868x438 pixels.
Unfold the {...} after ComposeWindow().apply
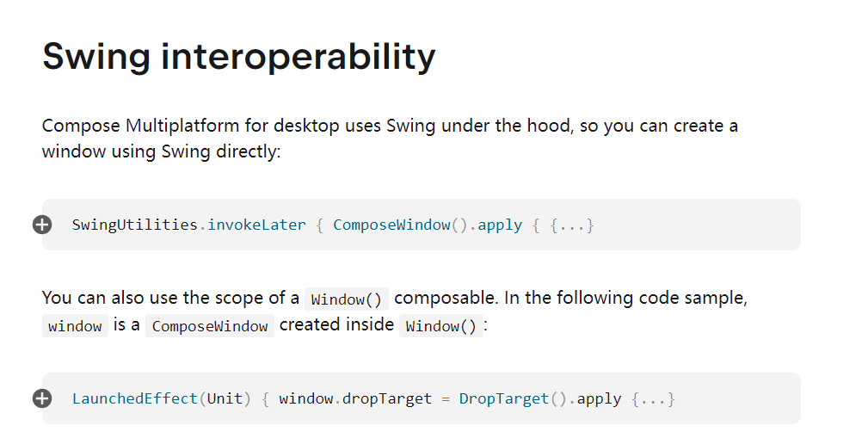coord(572,225)
